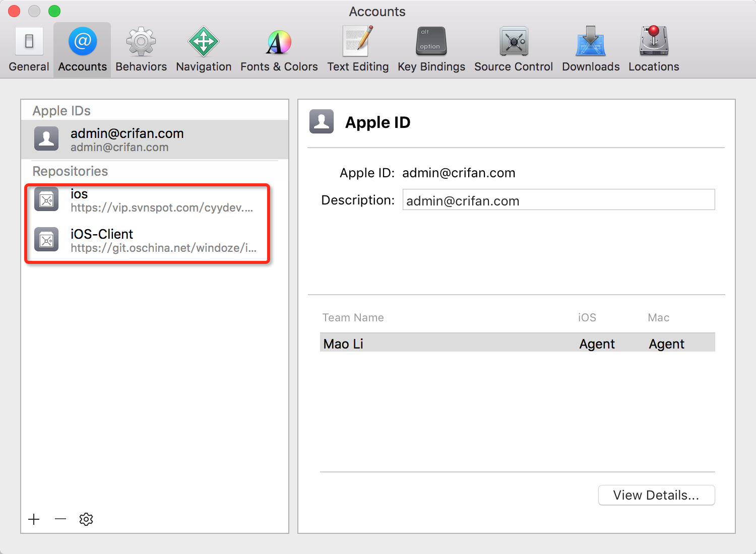Select the admin@crifan.com account name text

127,133
